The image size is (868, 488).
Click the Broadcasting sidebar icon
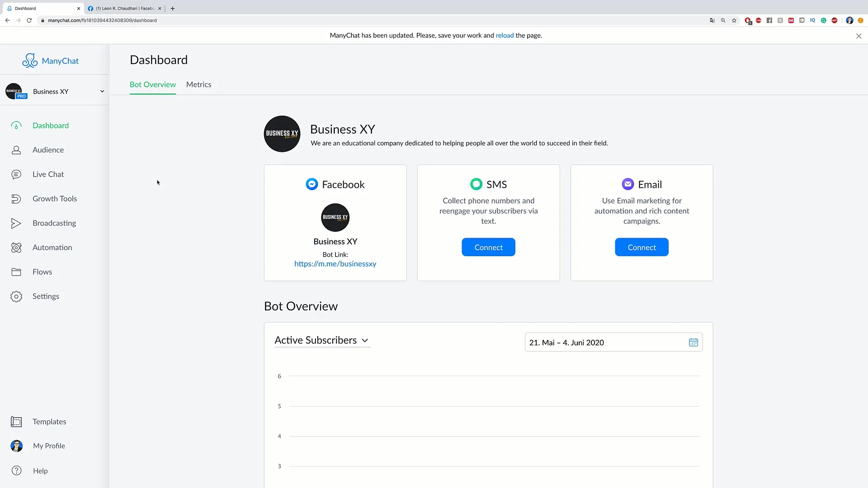click(16, 223)
